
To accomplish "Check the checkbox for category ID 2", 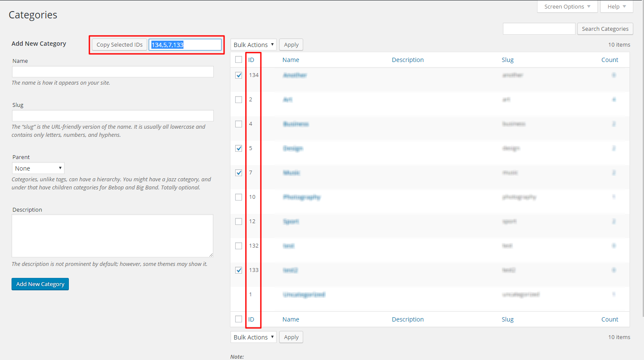I will click(239, 100).
